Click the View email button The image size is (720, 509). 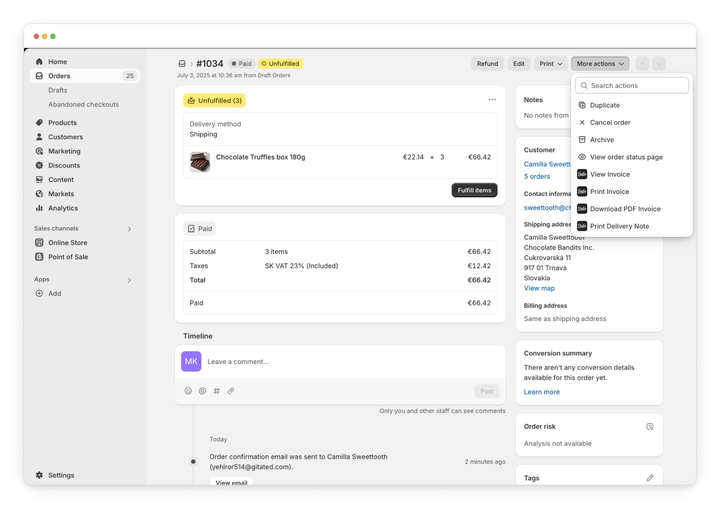coord(231,482)
